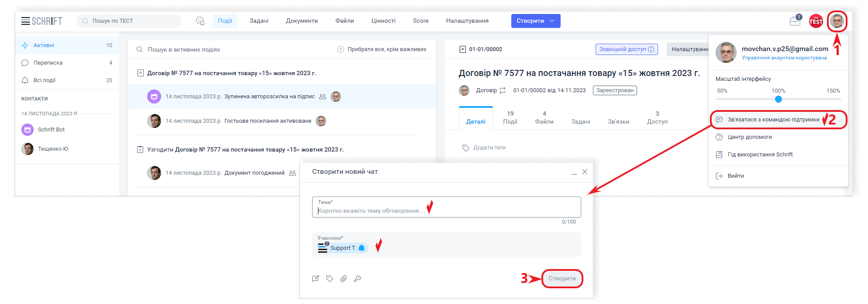Open the user avatar profile menu
The width and height of the screenshot is (868, 304).
(x=837, y=21)
